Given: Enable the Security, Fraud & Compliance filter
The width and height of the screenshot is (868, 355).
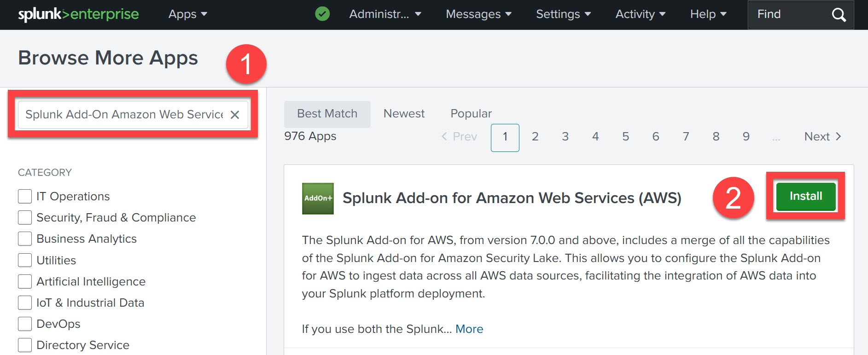Looking at the screenshot, I should [x=25, y=217].
